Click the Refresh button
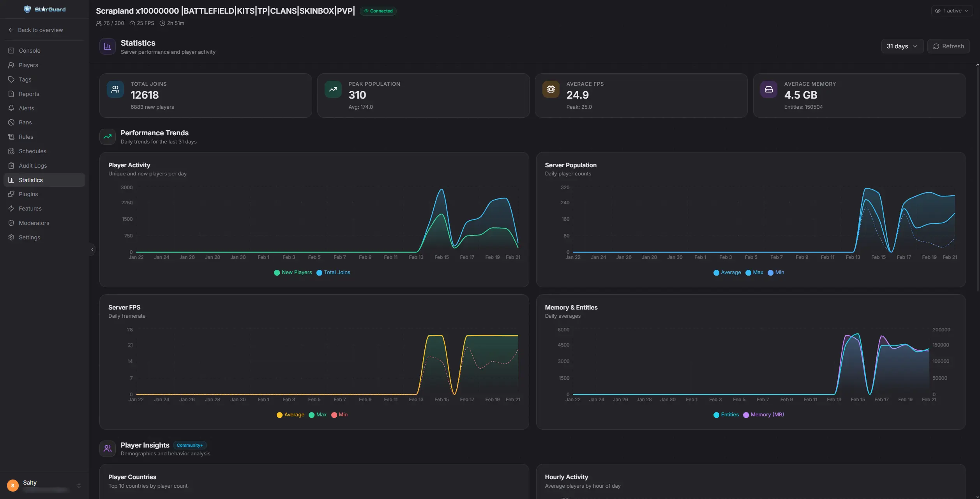The height and width of the screenshot is (499, 980). tap(948, 46)
